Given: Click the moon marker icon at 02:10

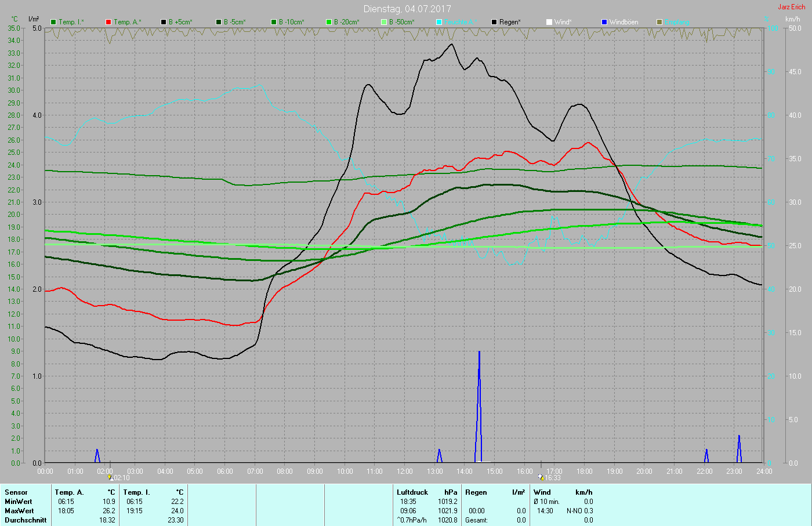Looking at the screenshot, I should tap(110, 478).
